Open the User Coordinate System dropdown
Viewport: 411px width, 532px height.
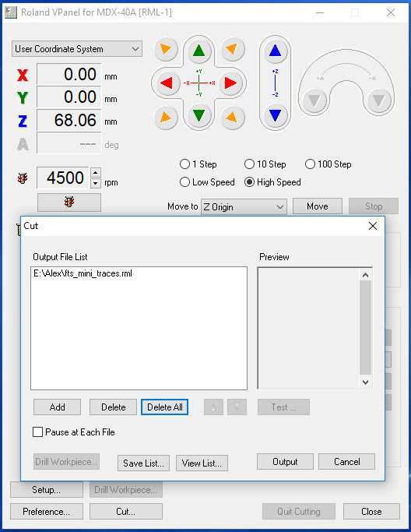click(x=77, y=49)
